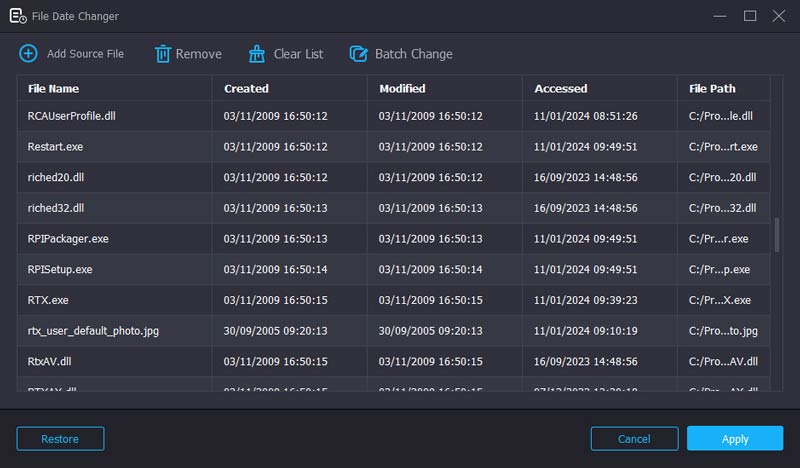Click Accessed date of riched20.dll
This screenshot has width=800, height=468.
pos(586,178)
